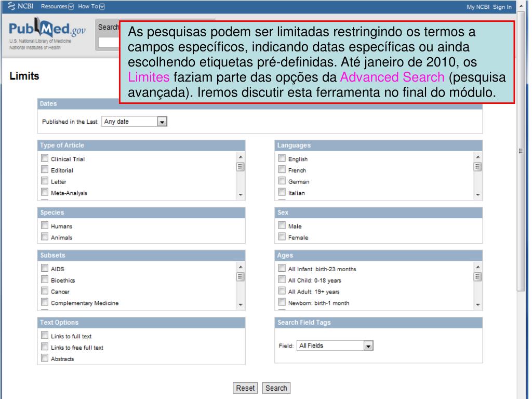The image size is (532, 399).
Task: Check the Male sex box
Action: (282, 225)
